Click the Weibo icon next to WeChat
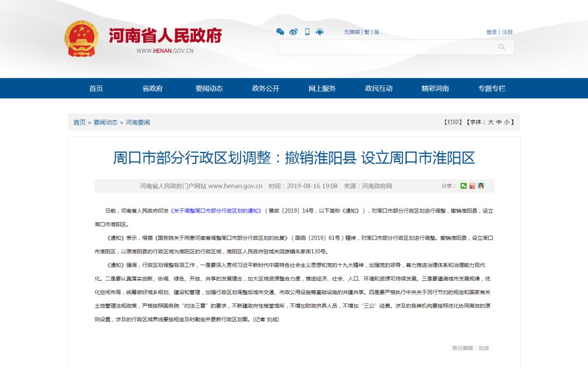Image resolution: width=588 pixels, height=368 pixels. point(294,32)
